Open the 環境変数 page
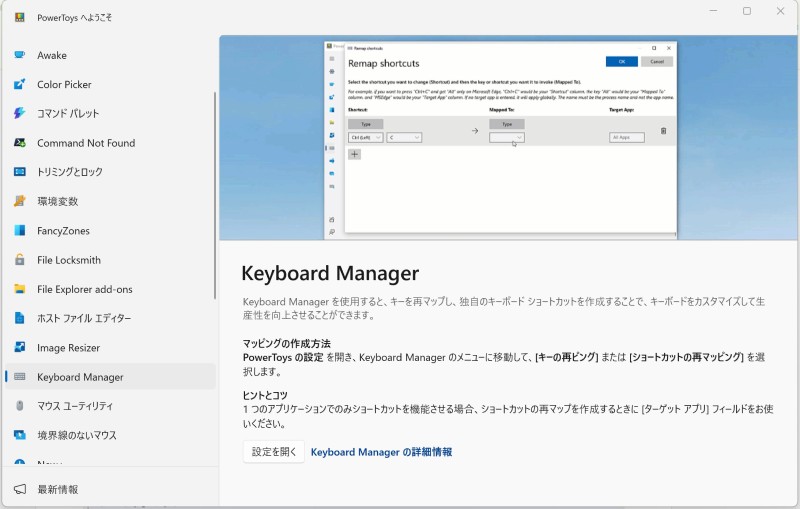Viewport: 800px width, 509px height. click(110, 201)
